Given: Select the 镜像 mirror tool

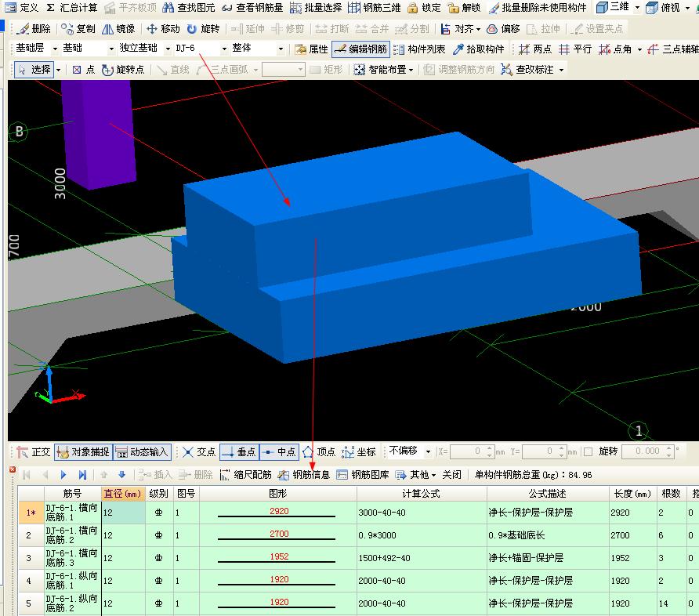Looking at the screenshot, I should pyautogui.click(x=118, y=29).
